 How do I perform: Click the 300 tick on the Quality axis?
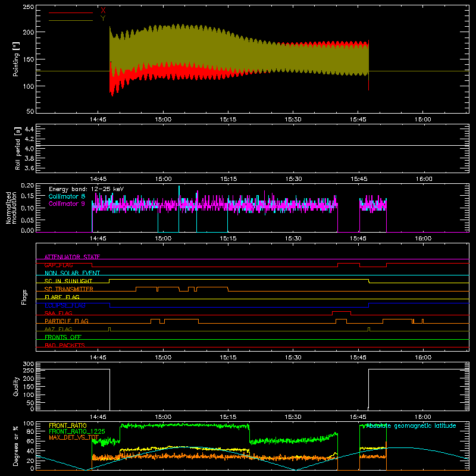click(29, 364)
